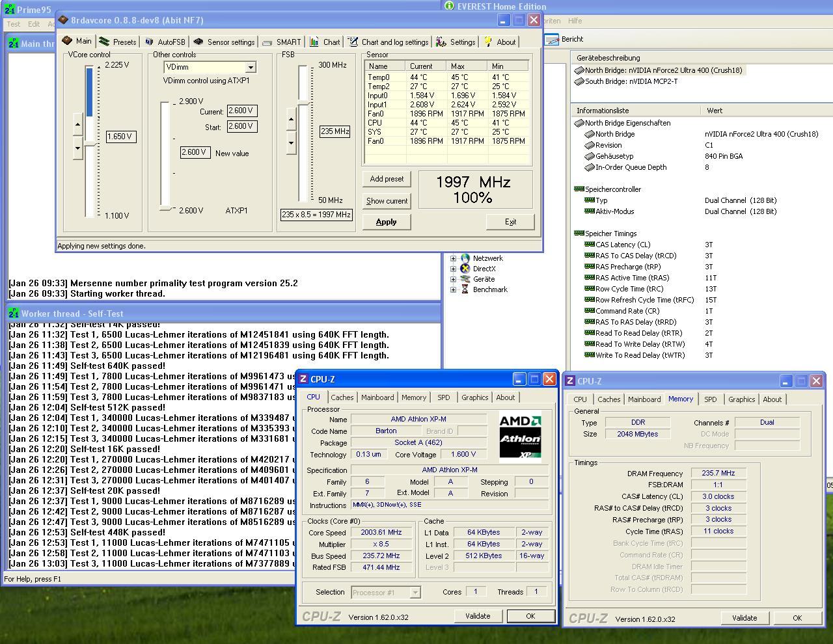This screenshot has width=833, height=644.
Task: Switch to CPU tab in right CPU-Z window
Action: [580, 399]
